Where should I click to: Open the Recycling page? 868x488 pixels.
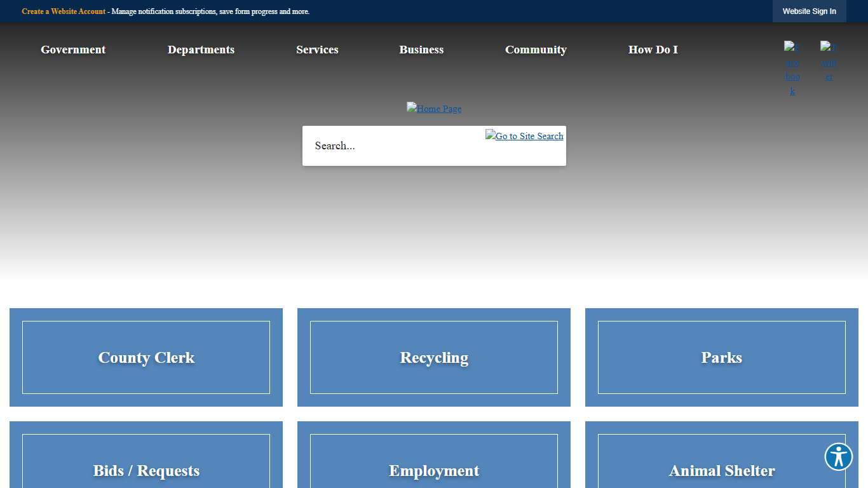[434, 357]
